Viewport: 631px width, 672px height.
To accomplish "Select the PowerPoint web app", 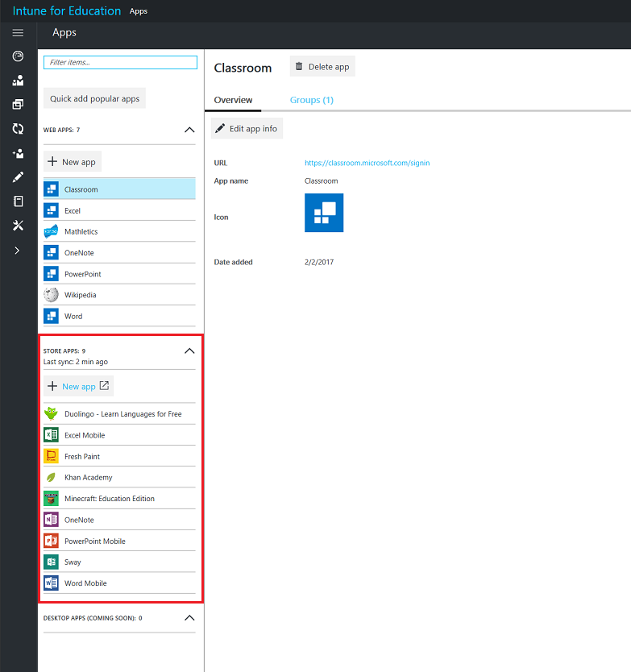I will [119, 274].
